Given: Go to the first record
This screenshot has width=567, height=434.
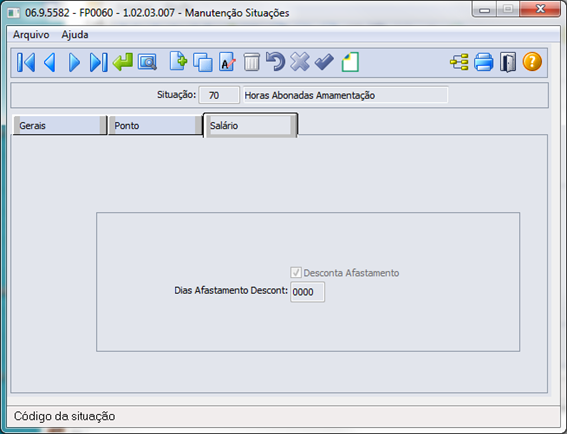Looking at the screenshot, I should click(26, 62).
